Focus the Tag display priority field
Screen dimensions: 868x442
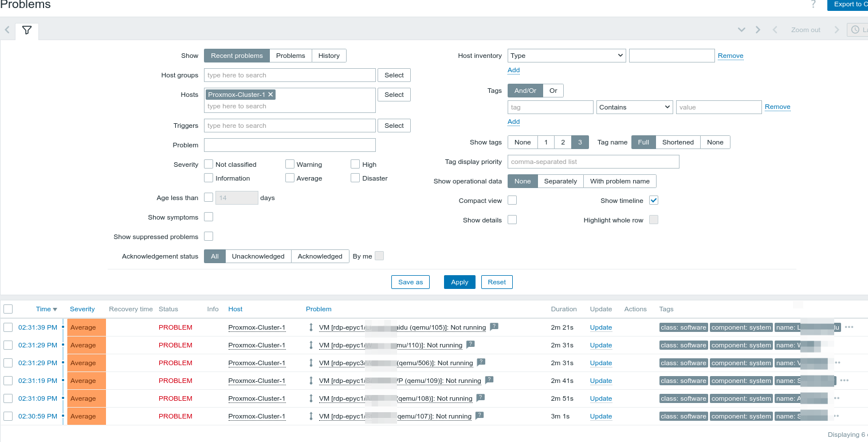(594, 162)
